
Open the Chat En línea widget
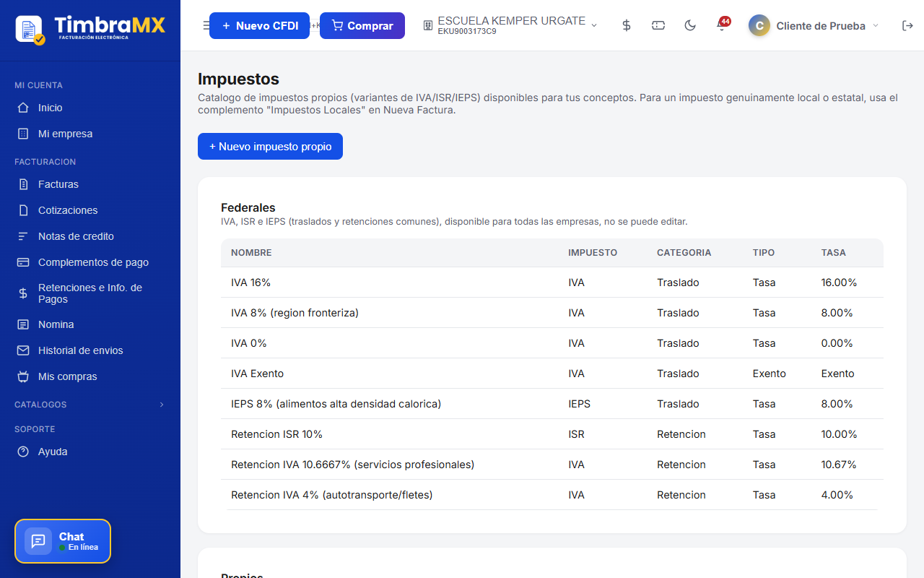coord(63,541)
